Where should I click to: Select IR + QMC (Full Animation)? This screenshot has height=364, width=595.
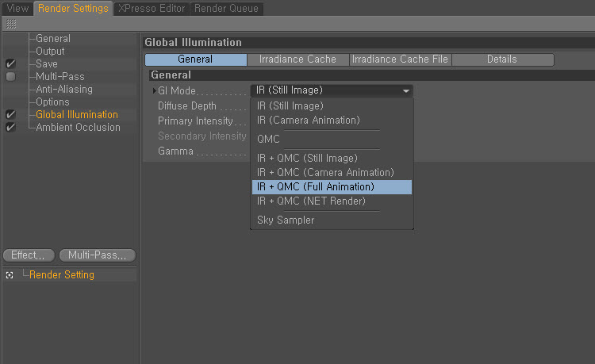[332, 187]
